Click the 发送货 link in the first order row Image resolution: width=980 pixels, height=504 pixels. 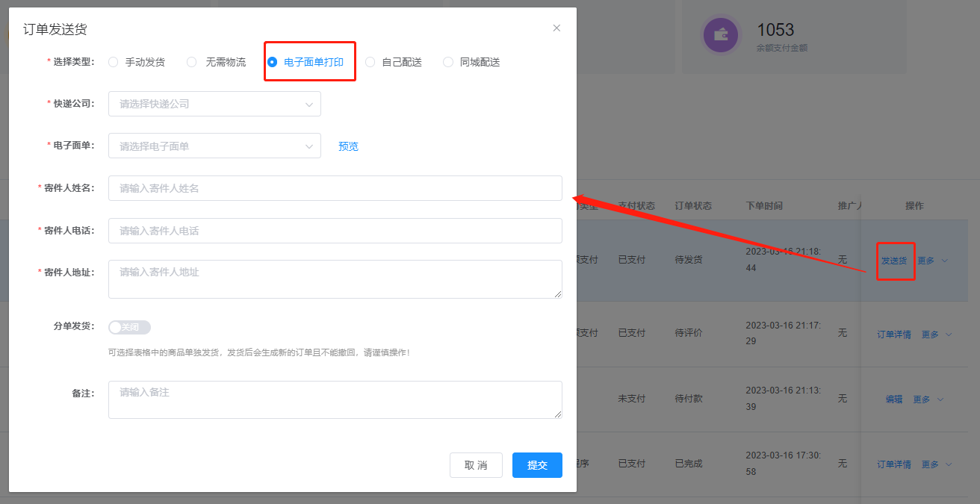894,261
